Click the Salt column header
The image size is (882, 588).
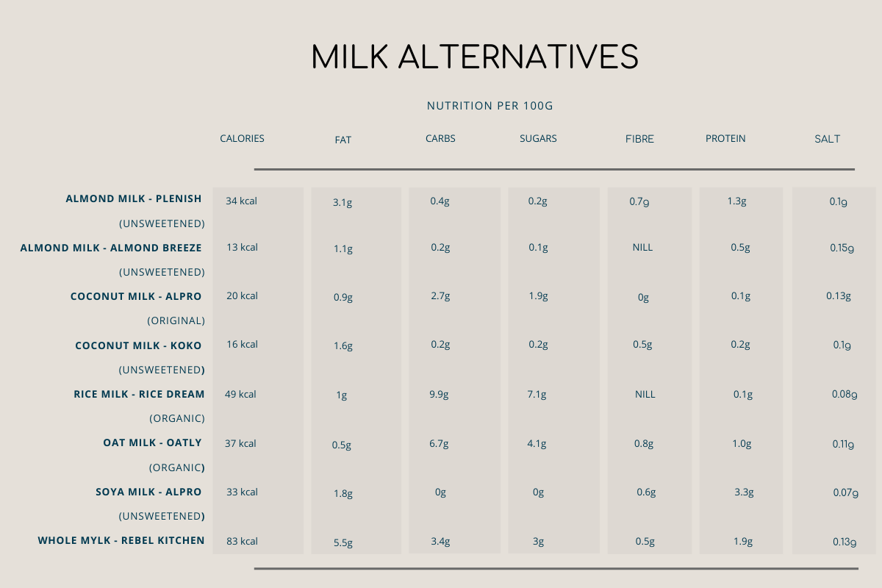click(x=827, y=139)
